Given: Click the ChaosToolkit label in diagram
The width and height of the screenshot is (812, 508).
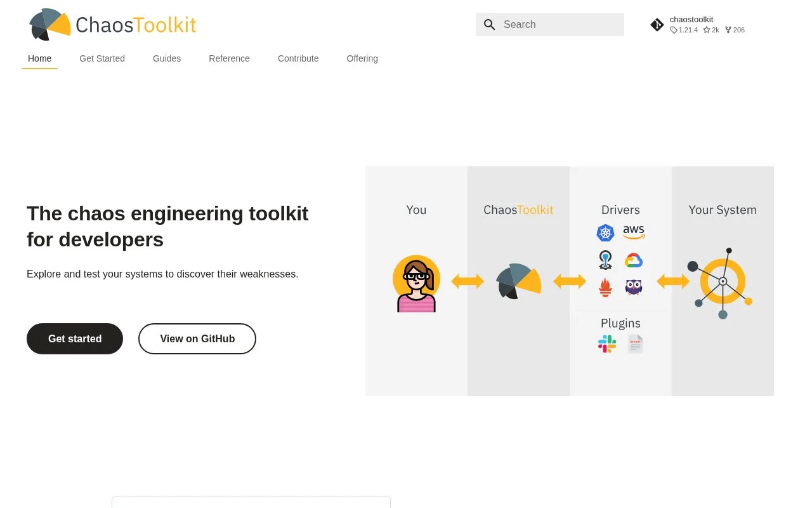Looking at the screenshot, I should pos(518,210).
